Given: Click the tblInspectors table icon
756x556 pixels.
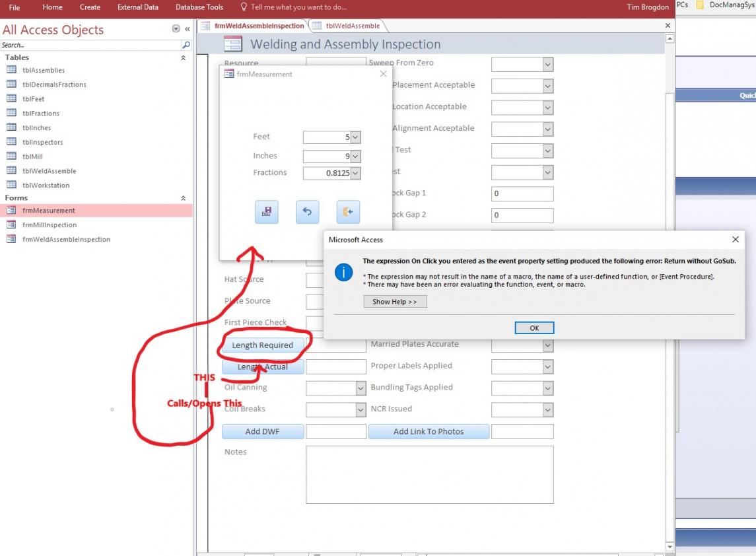Looking at the screenshot, I should pos(12,142).
